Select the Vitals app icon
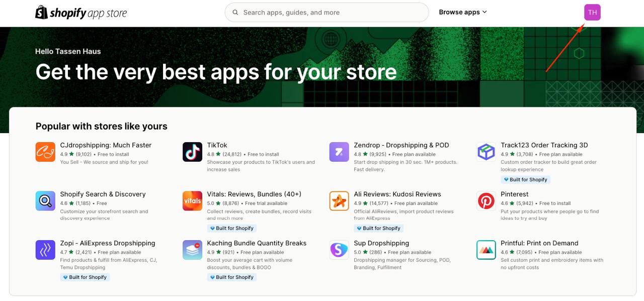This screenshot has height=301, width=644. [192, 200]
